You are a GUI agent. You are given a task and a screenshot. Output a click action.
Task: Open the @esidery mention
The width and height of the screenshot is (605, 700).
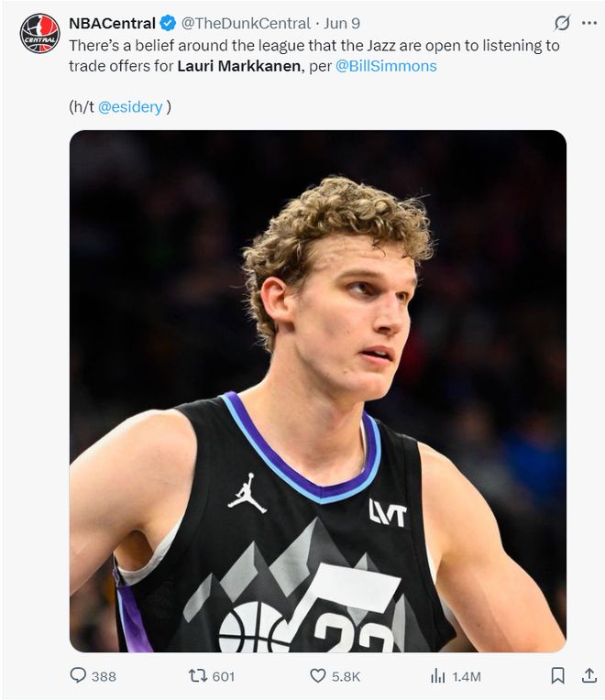point(130,106)
